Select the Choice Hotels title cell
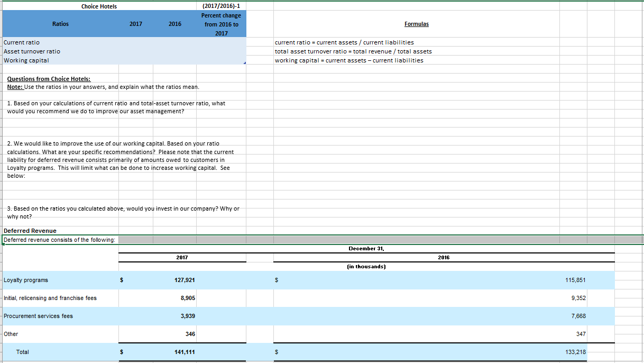The height and width of the screenshot is (363, 644). point(99,6)
